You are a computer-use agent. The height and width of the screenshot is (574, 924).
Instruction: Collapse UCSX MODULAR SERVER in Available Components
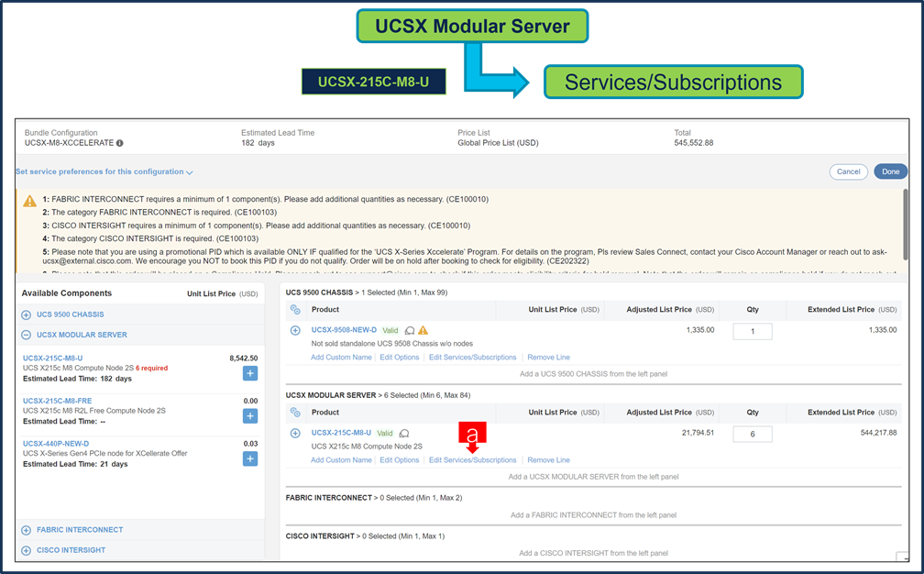coord(26,335)
